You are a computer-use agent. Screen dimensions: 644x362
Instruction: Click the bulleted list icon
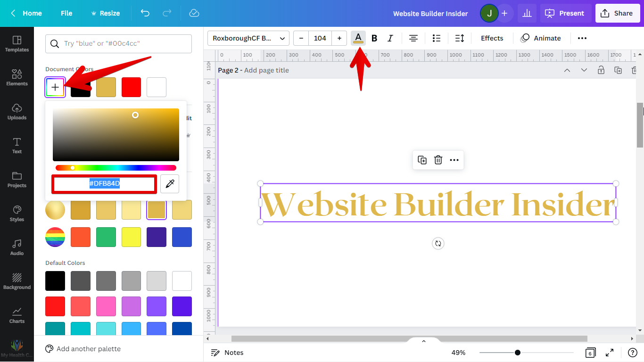coord(437,38)
